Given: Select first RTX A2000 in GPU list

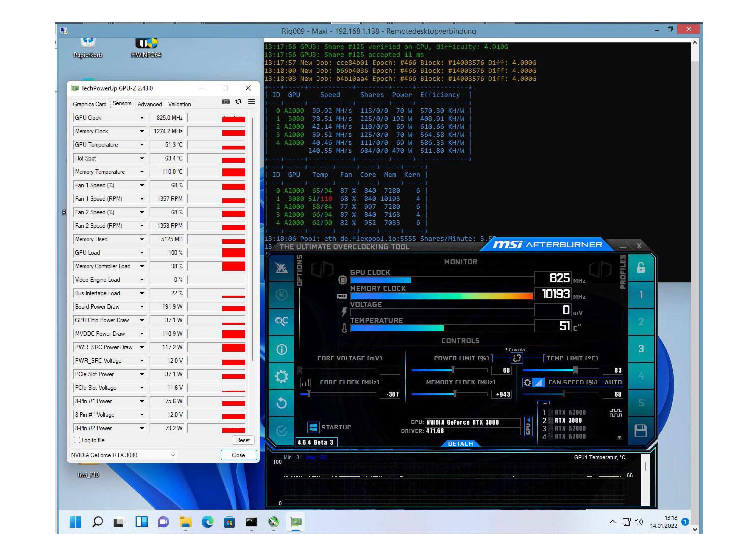Looking at the screenshot, I should [570, 413].
